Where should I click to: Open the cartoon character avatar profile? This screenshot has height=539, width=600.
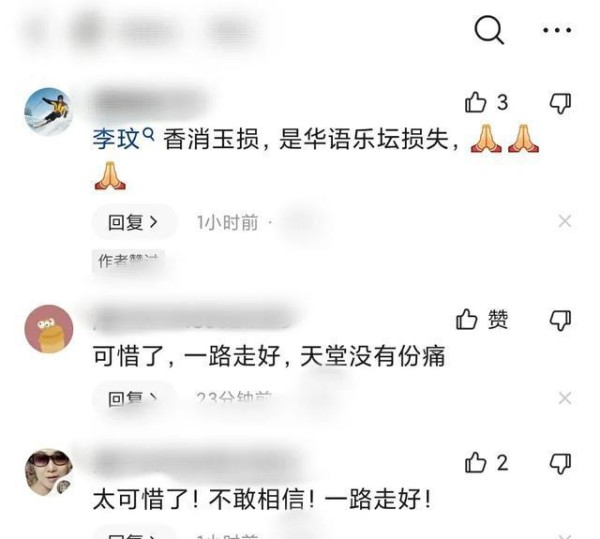(49, 329)
